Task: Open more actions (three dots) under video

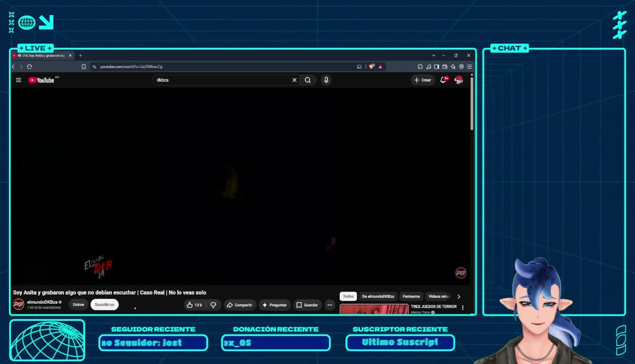Action: tap(330, 305)
